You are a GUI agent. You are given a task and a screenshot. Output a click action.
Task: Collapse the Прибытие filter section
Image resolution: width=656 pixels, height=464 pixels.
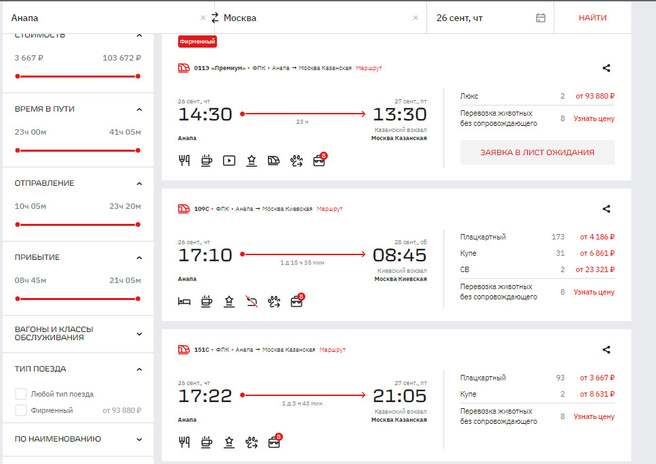click(139, 257)
